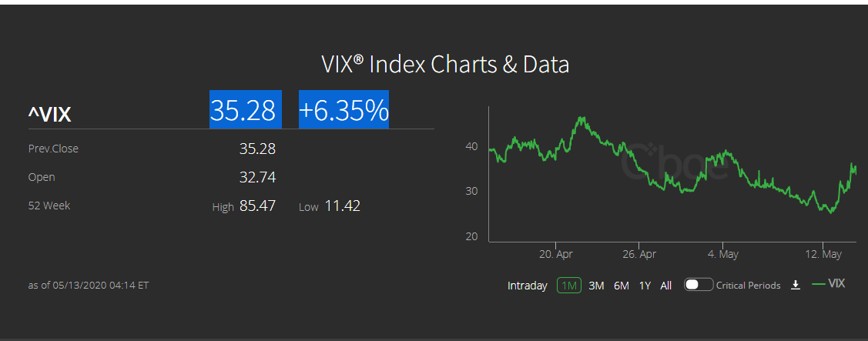This screenshot has width=868, height=341.
Task: Toggle the VIX series legend entry
Action: point(829,284)
